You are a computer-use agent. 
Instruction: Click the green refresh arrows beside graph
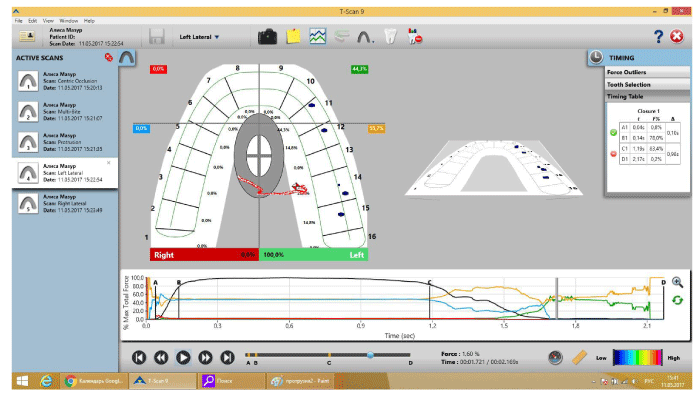pos(677,301)
